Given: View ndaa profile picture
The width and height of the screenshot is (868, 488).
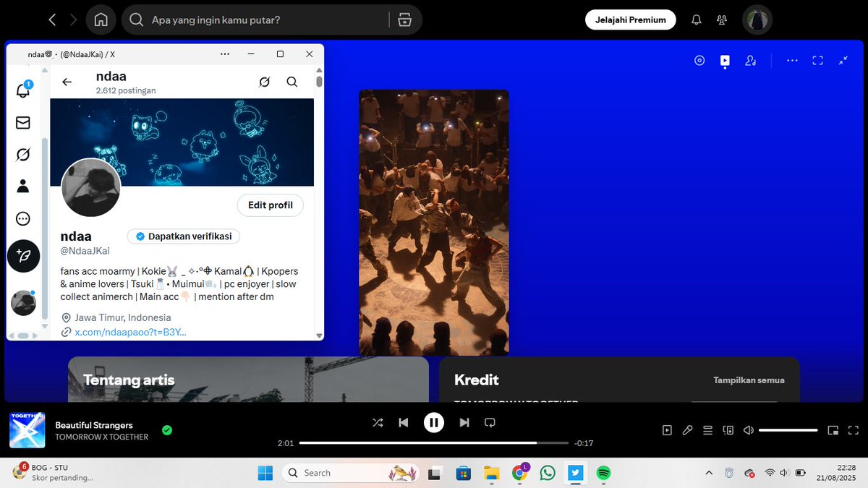Looking at the screenshot, I should [90, 187].
